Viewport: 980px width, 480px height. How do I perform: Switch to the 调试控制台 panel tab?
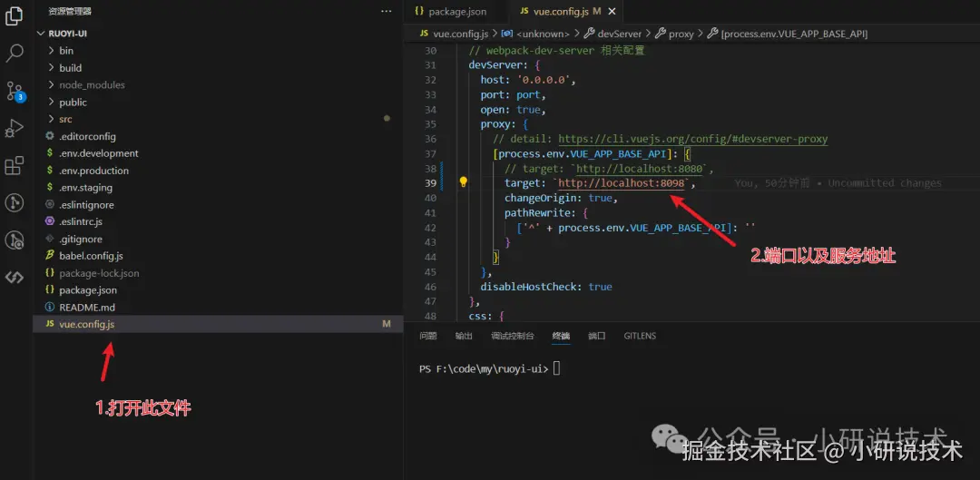[x=513, y=336]
